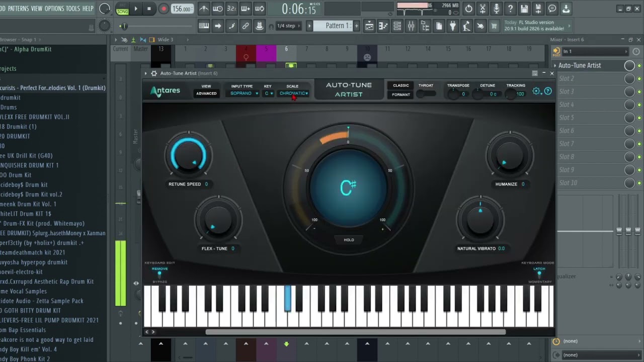Click the FL Studio update news notice
Image resolution: width=644 pixels, height=362 pixels.
536,26
